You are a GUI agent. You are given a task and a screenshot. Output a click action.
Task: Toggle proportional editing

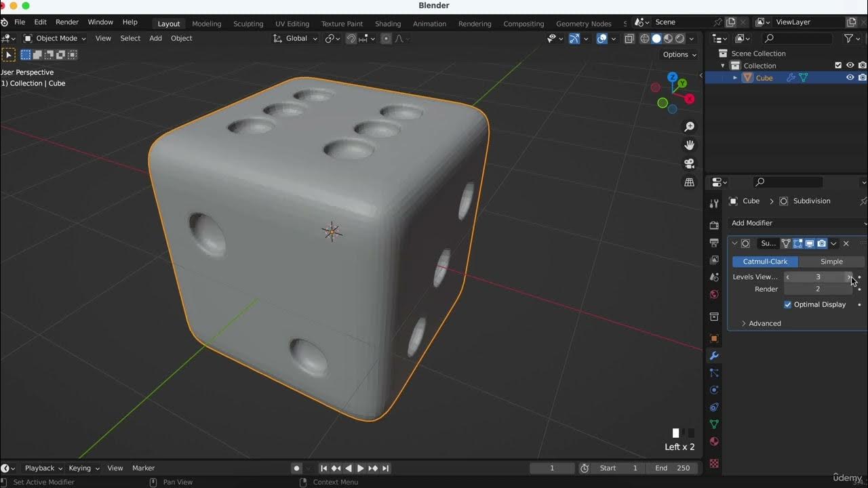[x=387, y=39]
